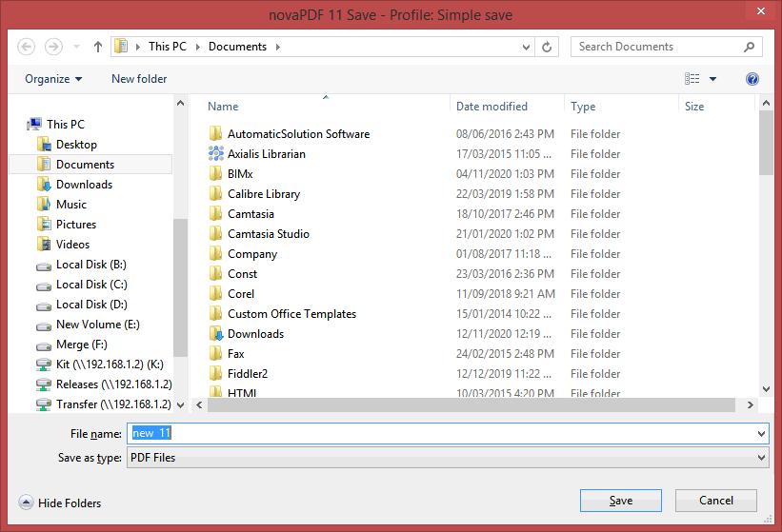
Task: Click Hide Folders toggle
Action: pyautogui.click(x=60, y=502)
